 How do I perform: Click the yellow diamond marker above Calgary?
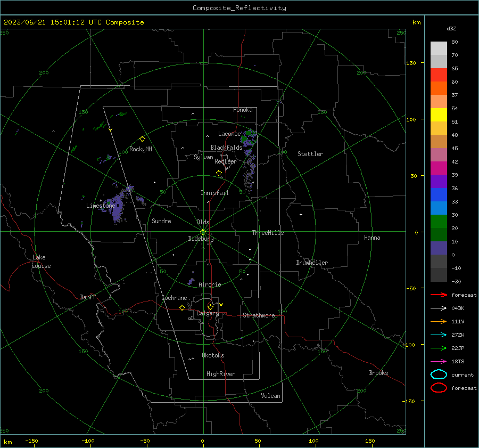click(x=210, y=307)
